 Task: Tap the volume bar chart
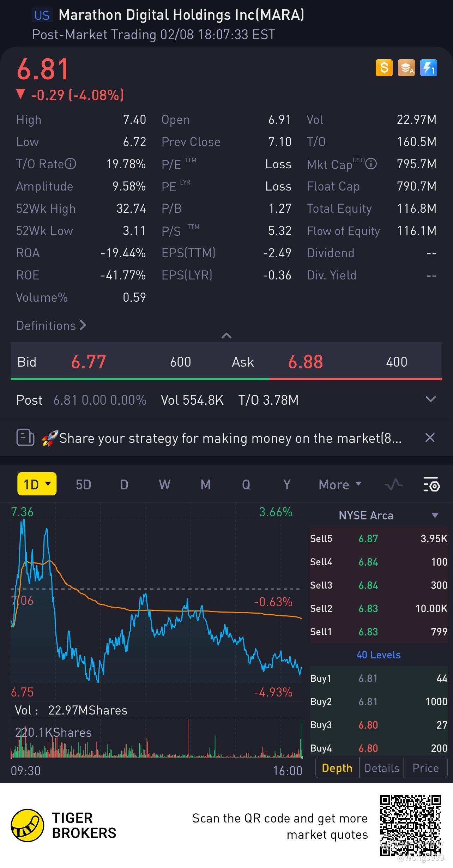click(156, 738)
